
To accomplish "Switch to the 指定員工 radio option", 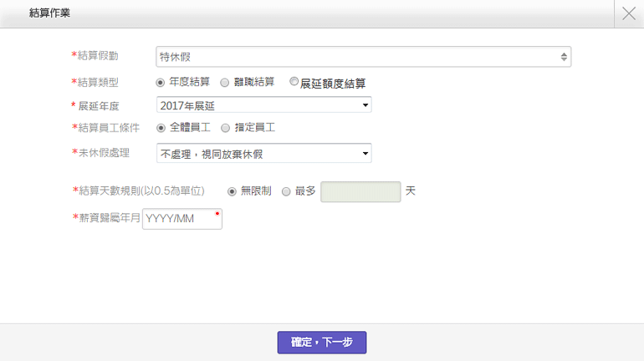I will pyautogui.click(x=226, y=129).
